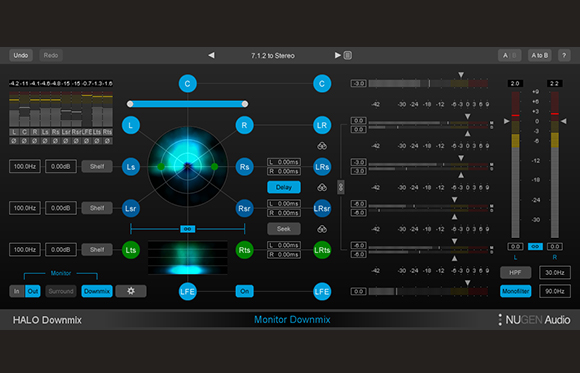Go to the next preset with the right arrow
This screenshot has height=373, width=580.
tap(337, 55)
